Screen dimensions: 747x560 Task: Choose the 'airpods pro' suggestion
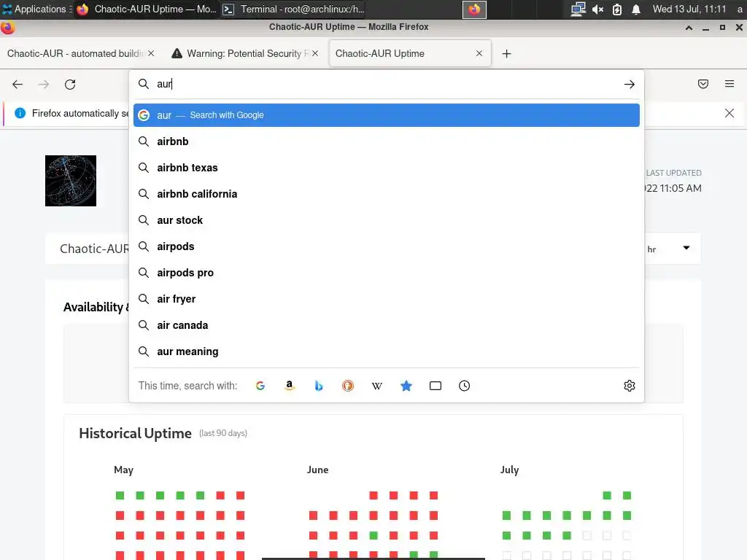(x=387, y=273)
